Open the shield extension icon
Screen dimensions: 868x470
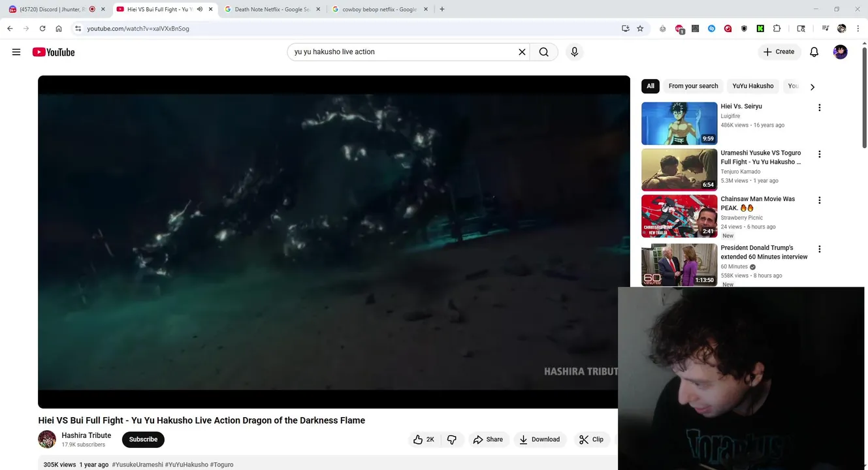click(x=744, y=29)
